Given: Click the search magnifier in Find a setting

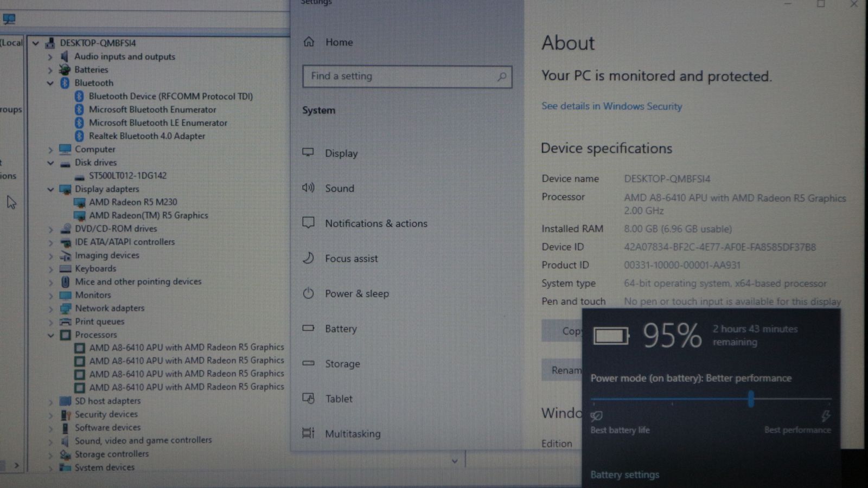Looking at the screenshot, I should tap(502, 77).
